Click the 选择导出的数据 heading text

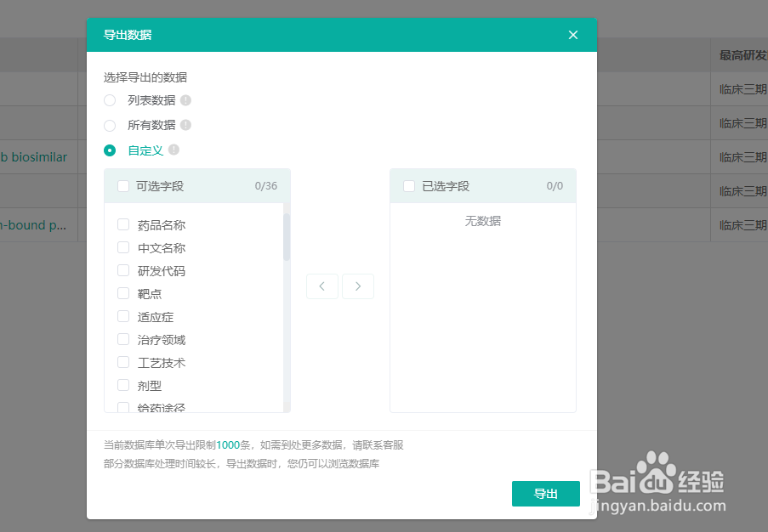click(145, 77)
